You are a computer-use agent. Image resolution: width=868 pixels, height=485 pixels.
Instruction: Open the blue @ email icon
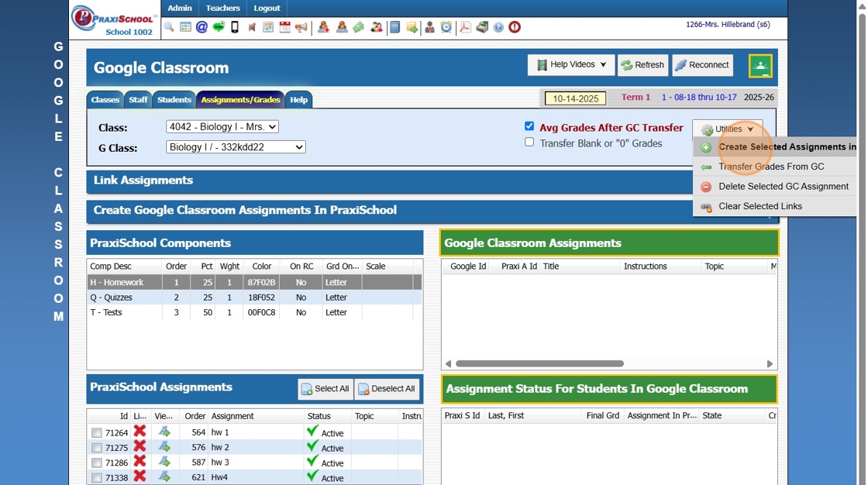point(202,27)
